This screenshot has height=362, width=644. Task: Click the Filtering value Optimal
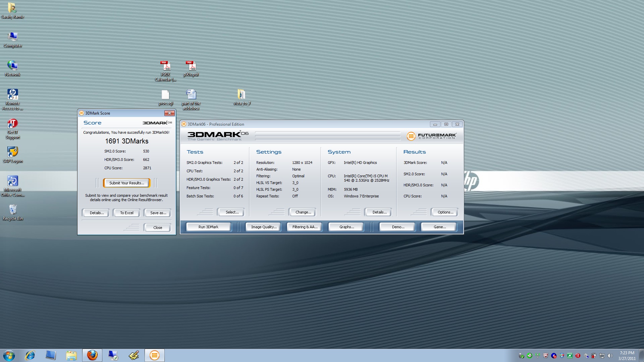pos(298,176)
